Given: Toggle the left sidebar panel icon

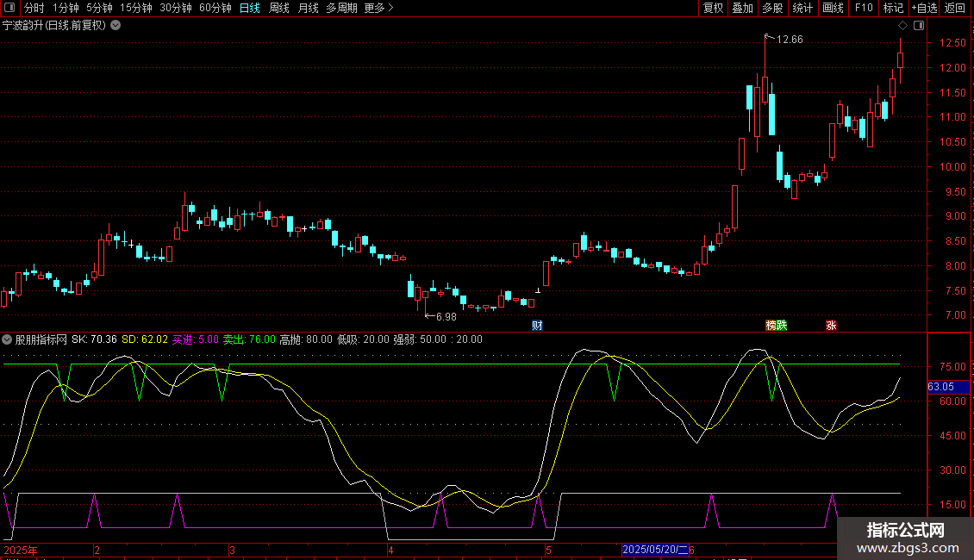Looking at the screenshot, I should tap(8, 9).
